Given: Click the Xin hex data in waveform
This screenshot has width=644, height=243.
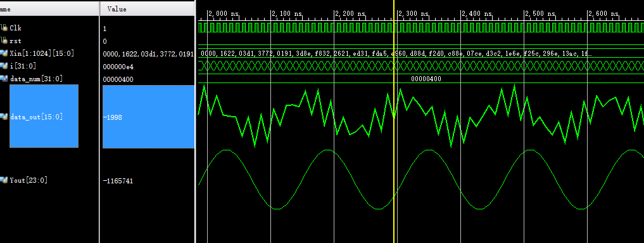Looking at the screenshot, I should (x=396, y=54).
